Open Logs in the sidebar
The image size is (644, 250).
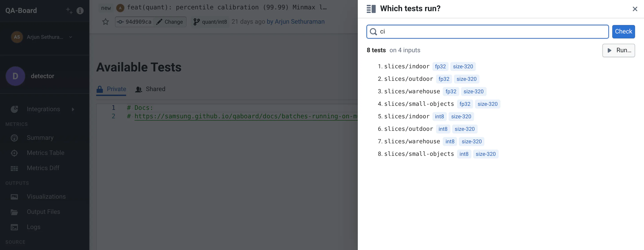pos(34,227)
